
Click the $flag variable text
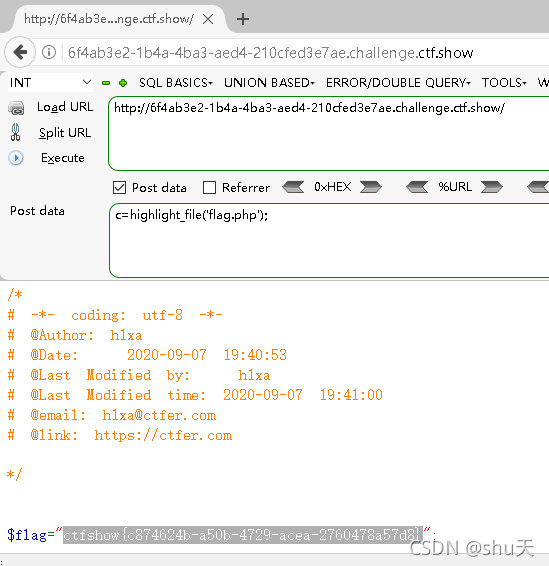coord(27,535)
